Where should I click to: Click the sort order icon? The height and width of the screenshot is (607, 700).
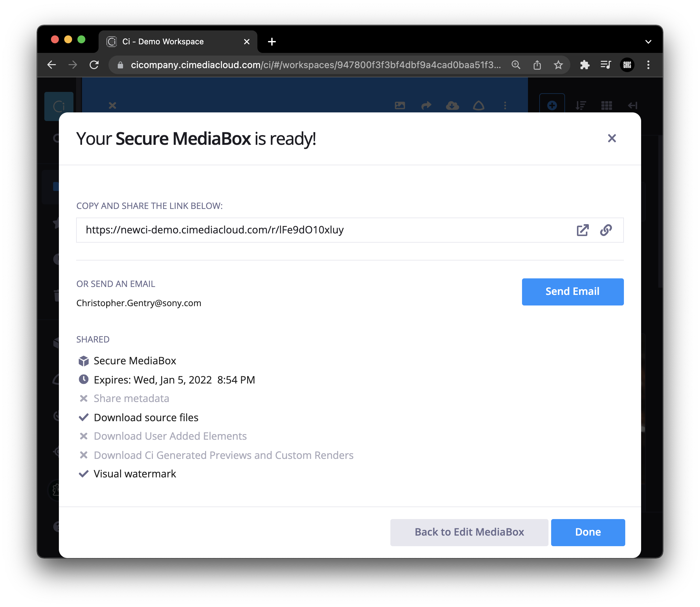(581, 105)
